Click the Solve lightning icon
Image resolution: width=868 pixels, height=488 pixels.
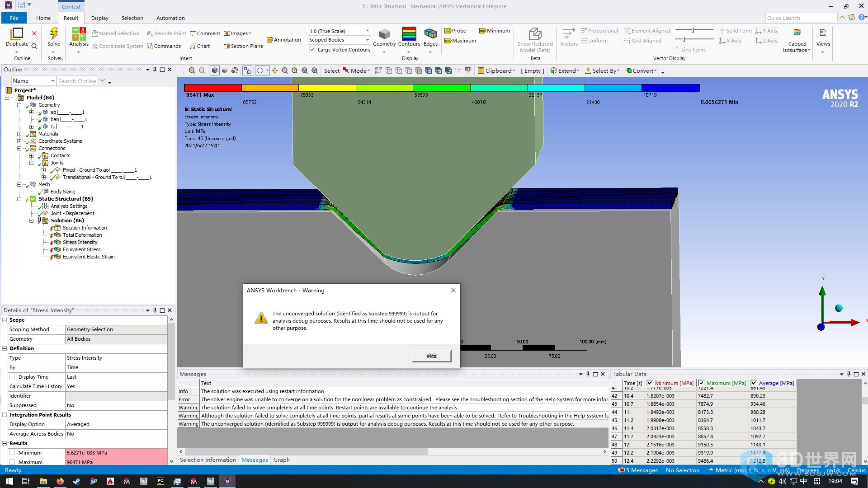pos(54,33)
